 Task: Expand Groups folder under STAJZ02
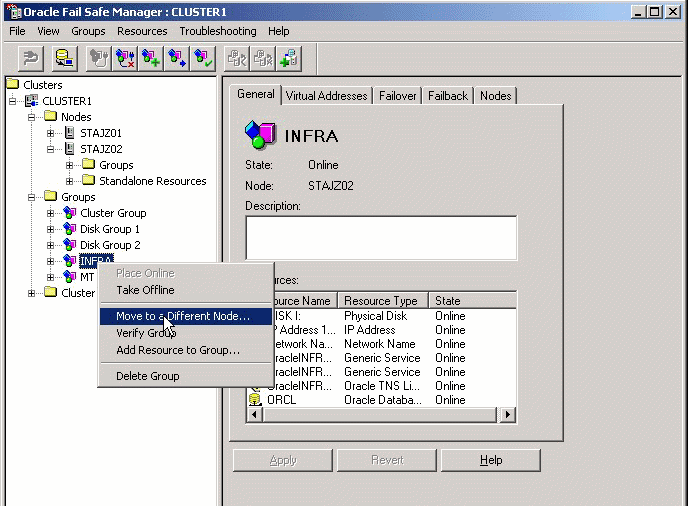pyautogui.click(x=69, y=165)
